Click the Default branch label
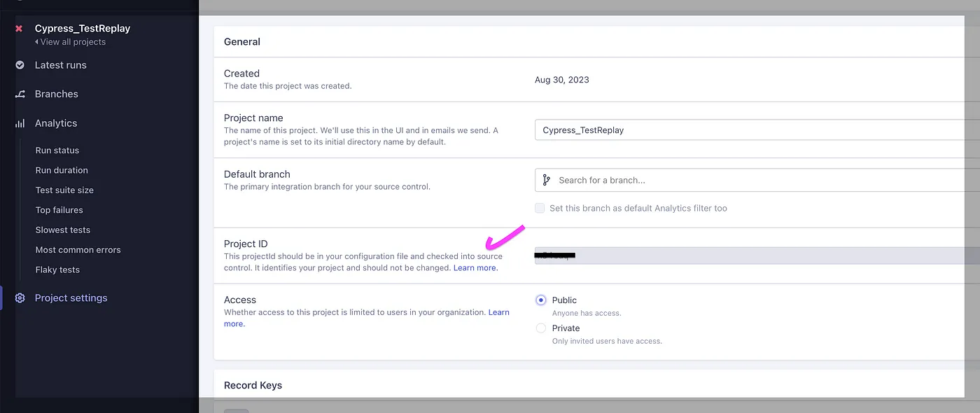This screenshot has width=980, height=413. (x=257, y=174)
